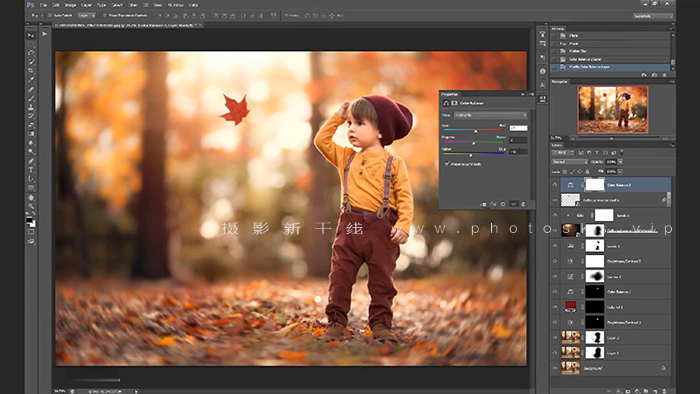Select the last Color Balance history state
Screen dimensions: 700x394
pos(611,66)
